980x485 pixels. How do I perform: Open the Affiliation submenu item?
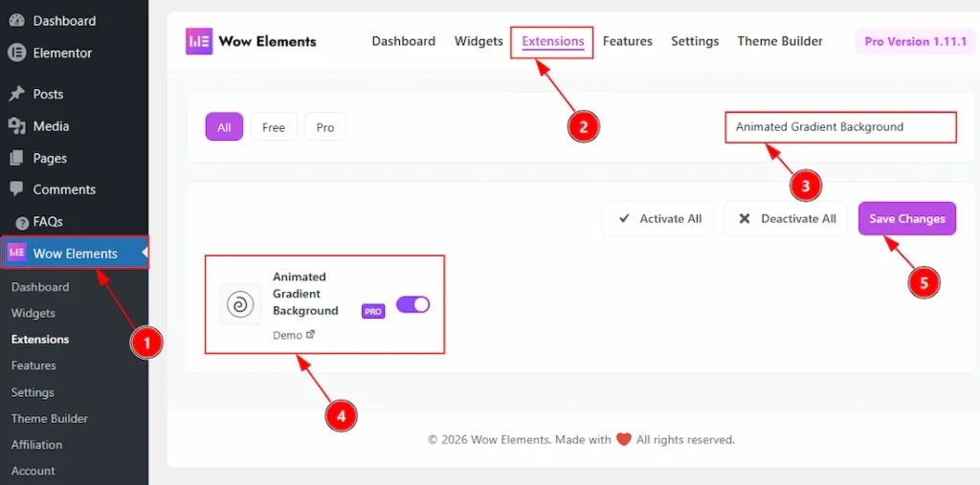point(37,445)
